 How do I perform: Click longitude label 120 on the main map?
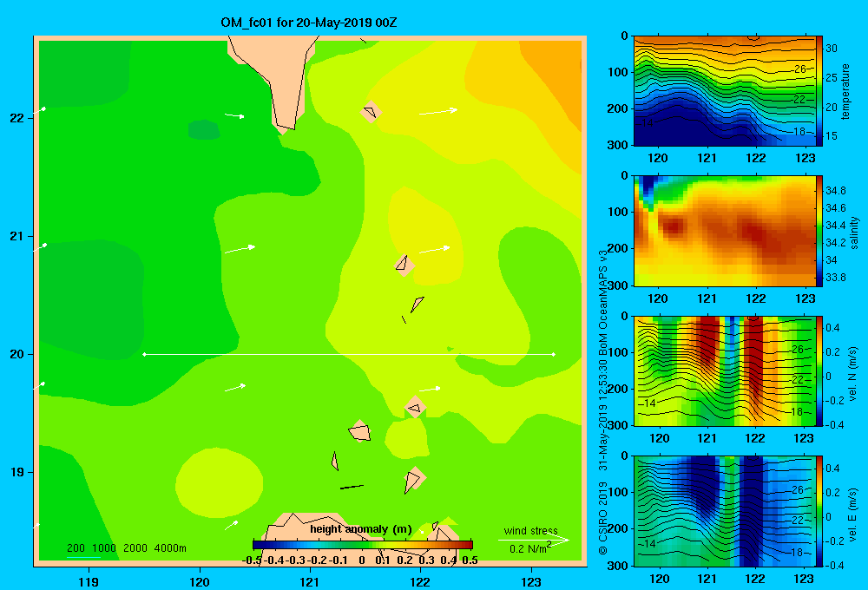coord(200,581)
